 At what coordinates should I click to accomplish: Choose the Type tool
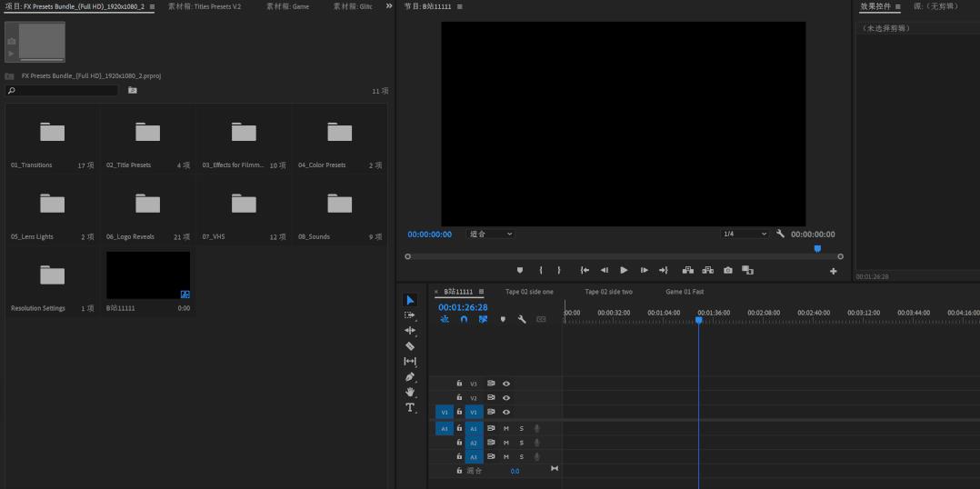pos(410,407)
